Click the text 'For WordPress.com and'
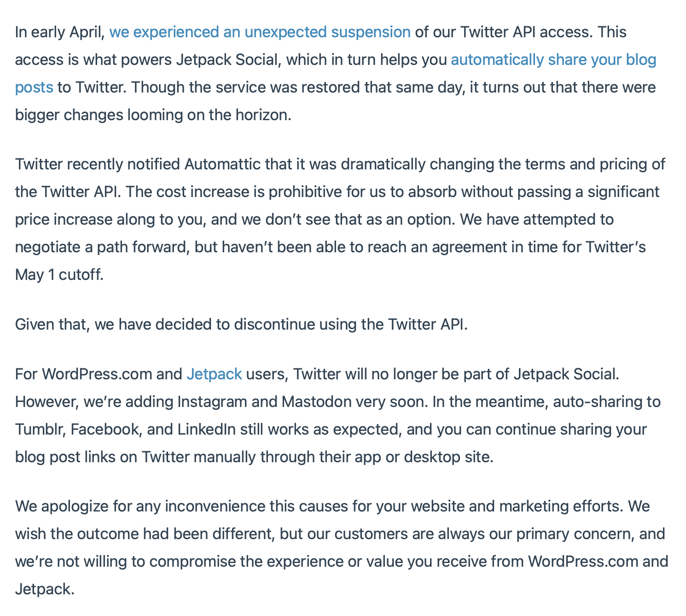The image size is (686, 616). [98, 374]
